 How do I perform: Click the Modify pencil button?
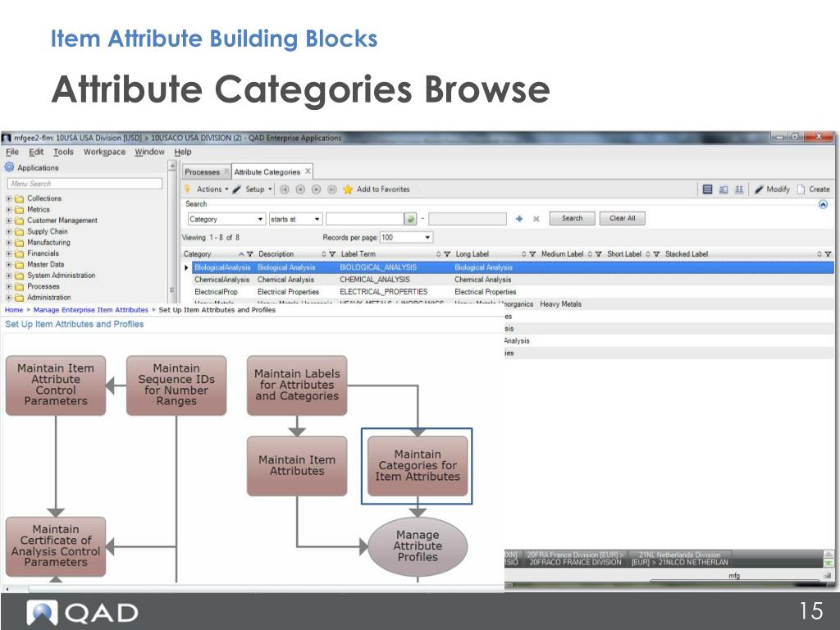[772, 189]
